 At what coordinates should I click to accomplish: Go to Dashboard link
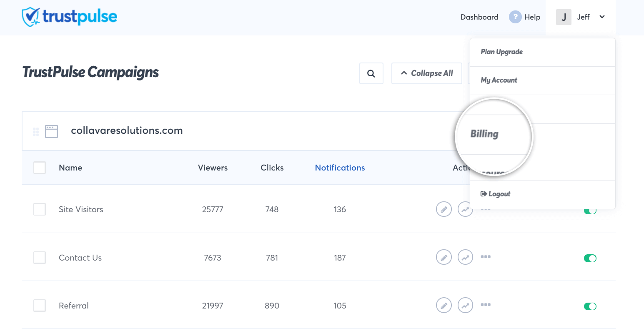[479, 17]
